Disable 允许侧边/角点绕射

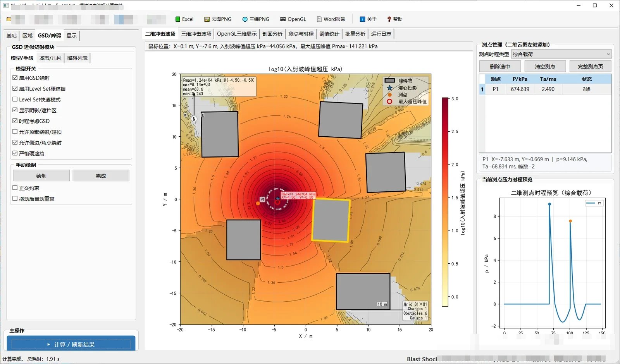point(15,143)
